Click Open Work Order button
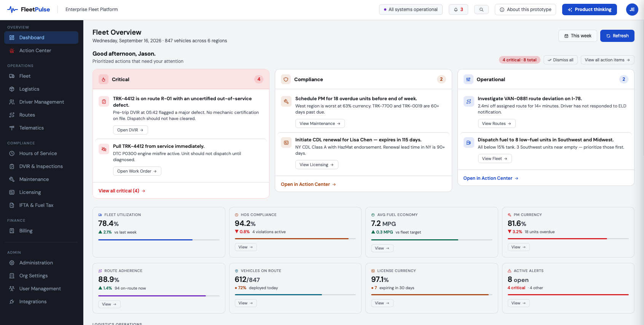 pos(137,171)
